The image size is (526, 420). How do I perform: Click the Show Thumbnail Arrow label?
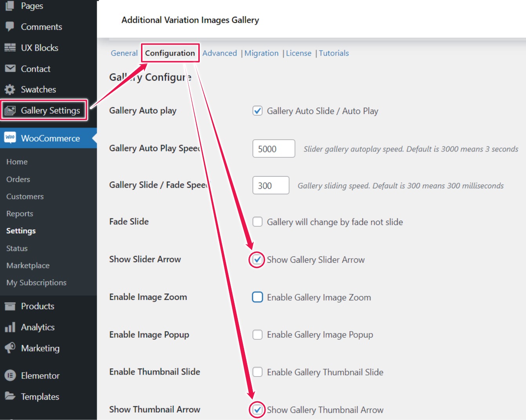pos(155,409)
